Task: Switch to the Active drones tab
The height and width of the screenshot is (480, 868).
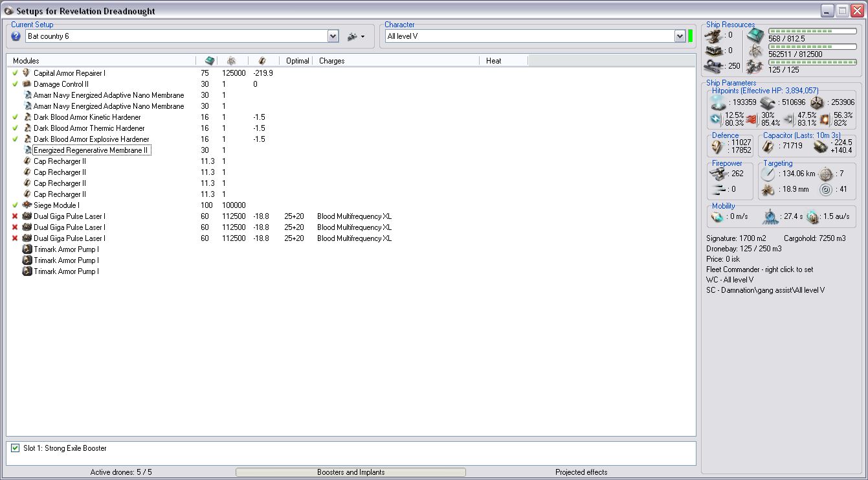Action: pos(121,472)
